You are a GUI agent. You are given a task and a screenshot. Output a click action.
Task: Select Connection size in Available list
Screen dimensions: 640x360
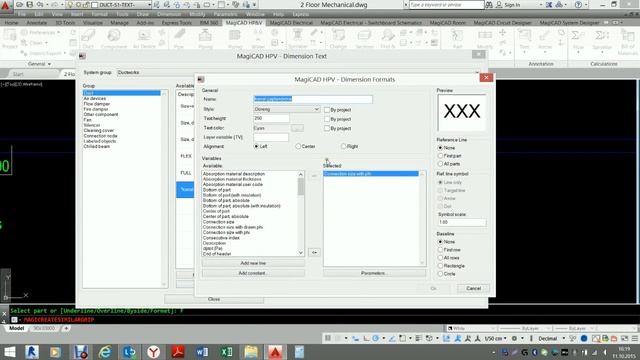219,222
